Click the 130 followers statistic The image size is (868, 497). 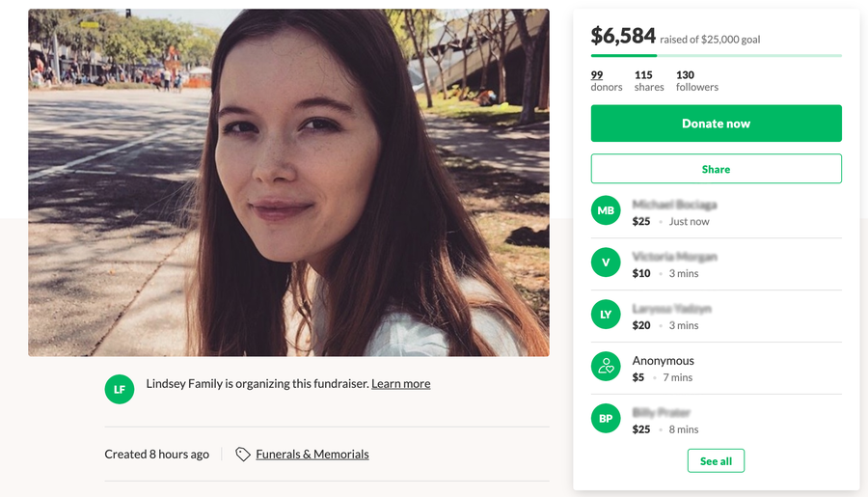coord(696,81)
